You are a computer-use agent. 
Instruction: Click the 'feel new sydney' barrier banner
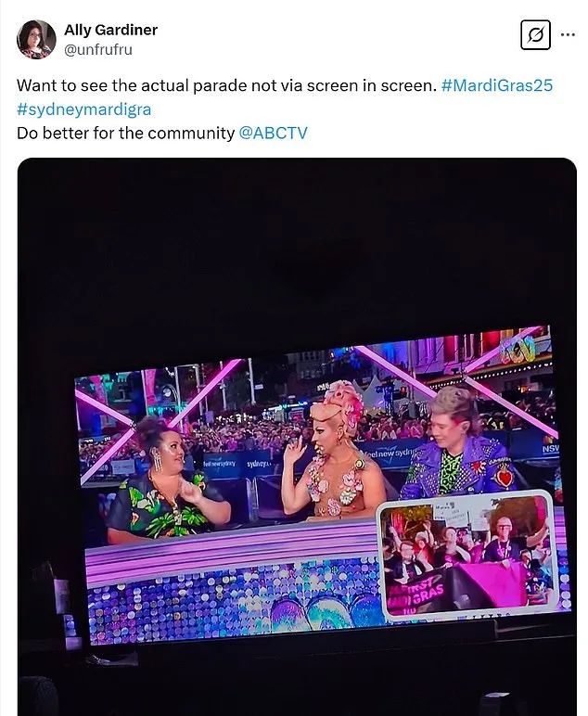(x=390, y=453)
